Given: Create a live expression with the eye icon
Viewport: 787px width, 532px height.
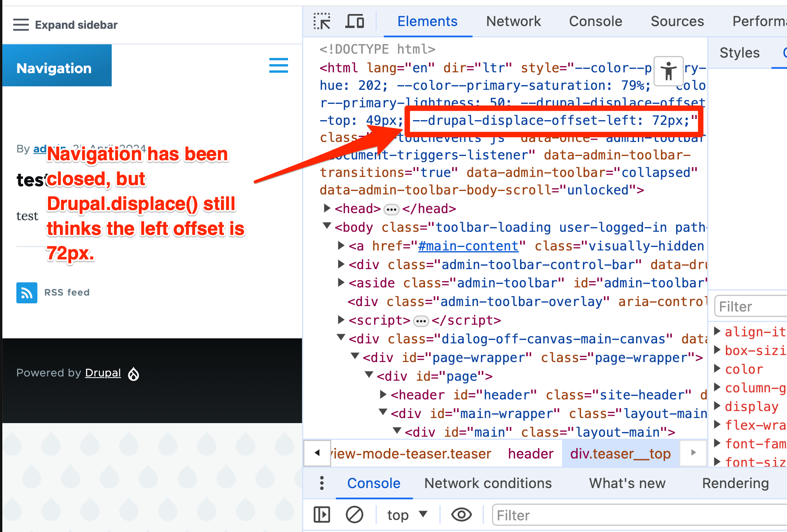Looking at the screenshot, I should pyautogui.click(x=461, y=514).
